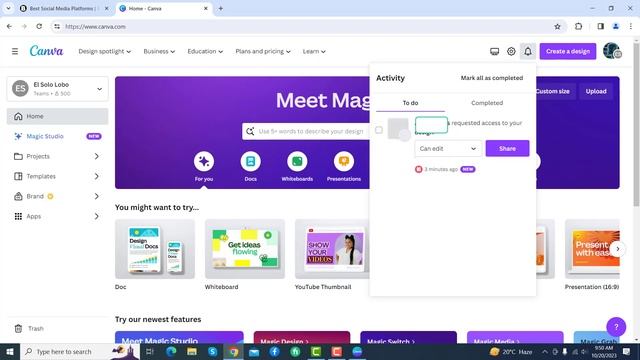
Task: Open the YouTube Thumbnail design card
Action: [332, 249]
